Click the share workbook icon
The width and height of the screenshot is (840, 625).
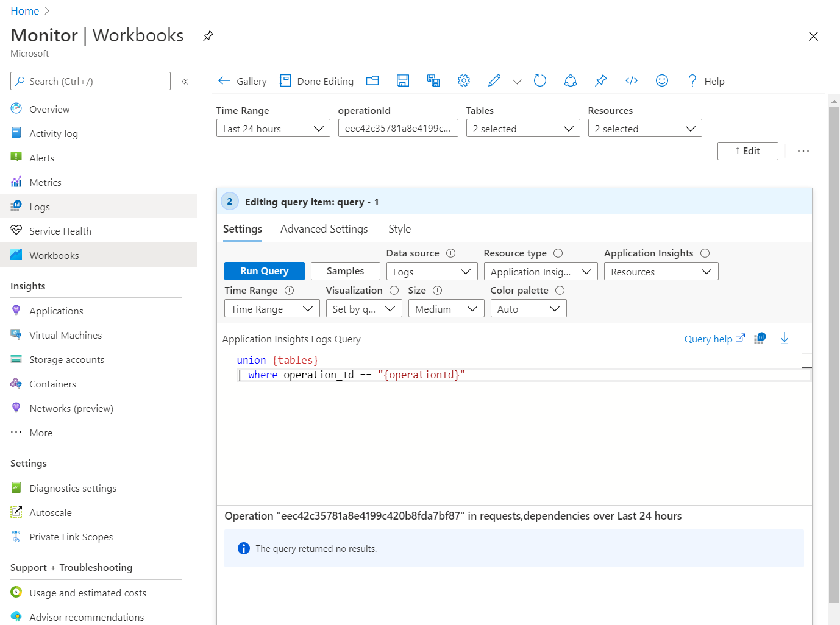(571, 80)
